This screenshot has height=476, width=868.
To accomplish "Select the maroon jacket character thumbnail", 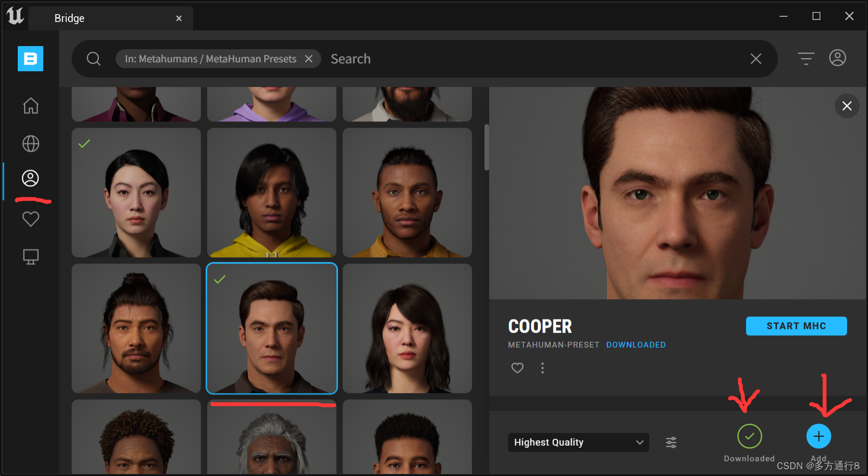I will click(x=136, y=104).
